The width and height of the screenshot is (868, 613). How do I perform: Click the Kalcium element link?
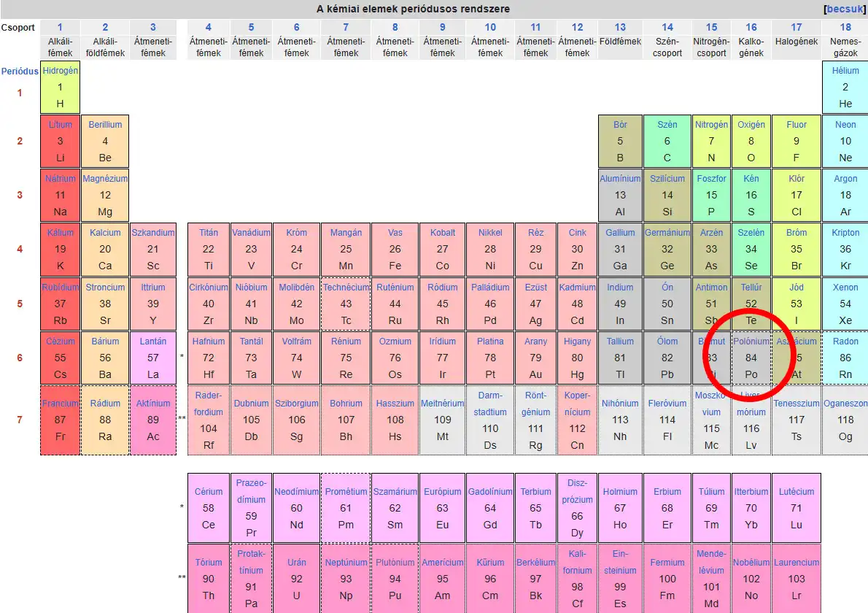pyautogui.click(x=105, y=233)
